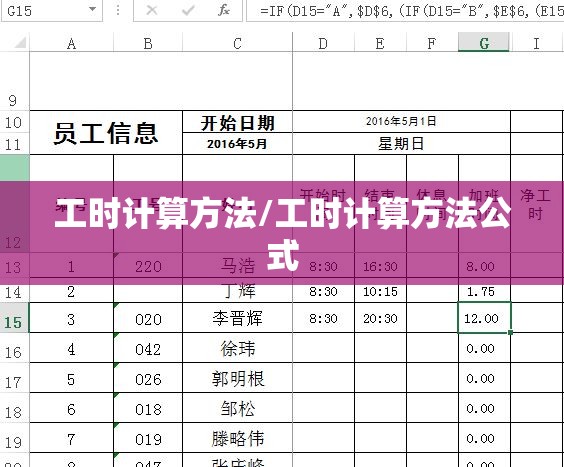Click the employee number 026 cell
564x467 pixels.
tap(148, 379)
